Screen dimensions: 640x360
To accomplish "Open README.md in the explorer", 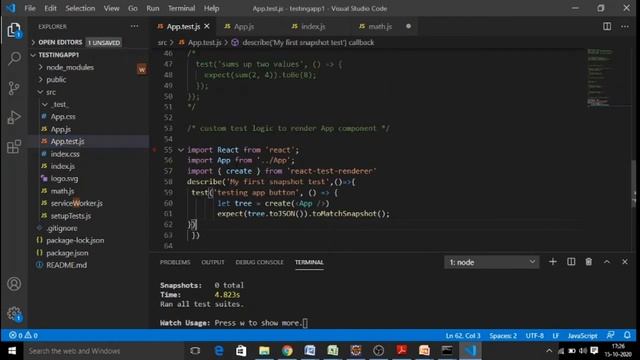I will (x=66, y=265).
